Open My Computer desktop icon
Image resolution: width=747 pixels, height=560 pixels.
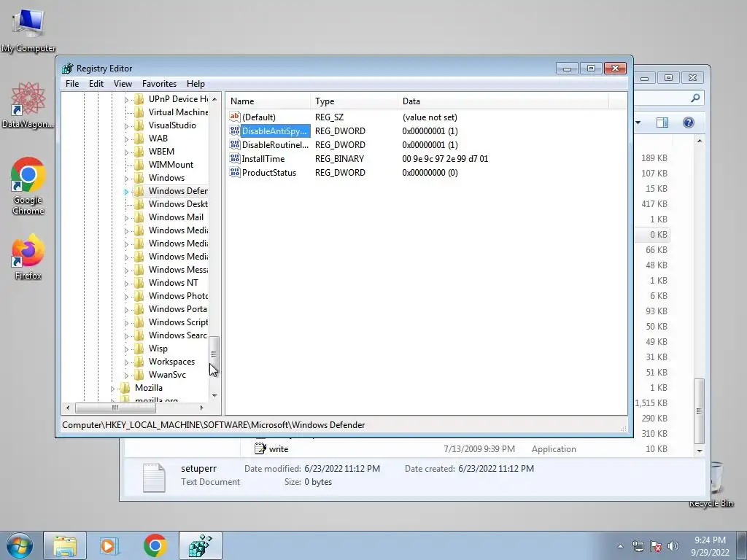point(28,29)
